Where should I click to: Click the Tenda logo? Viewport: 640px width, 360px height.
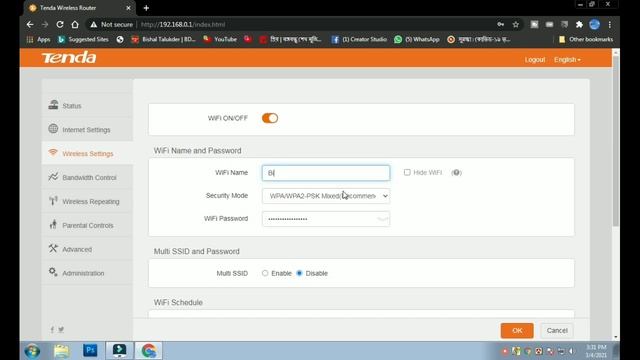[69, 58]
